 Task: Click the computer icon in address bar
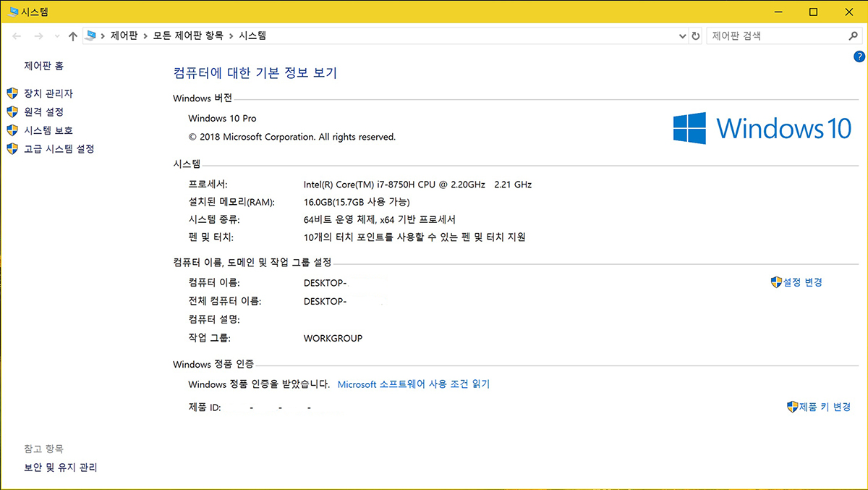click(x=91, y=35)
